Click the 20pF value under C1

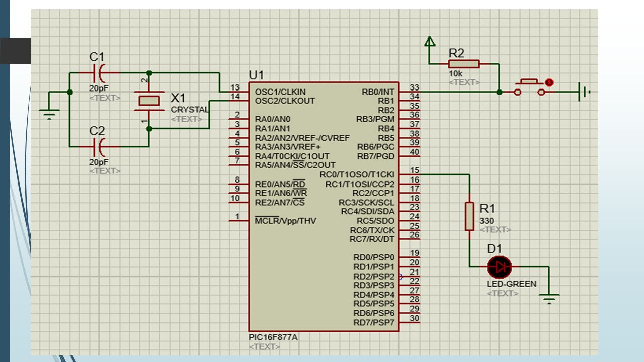pos(99,88)
